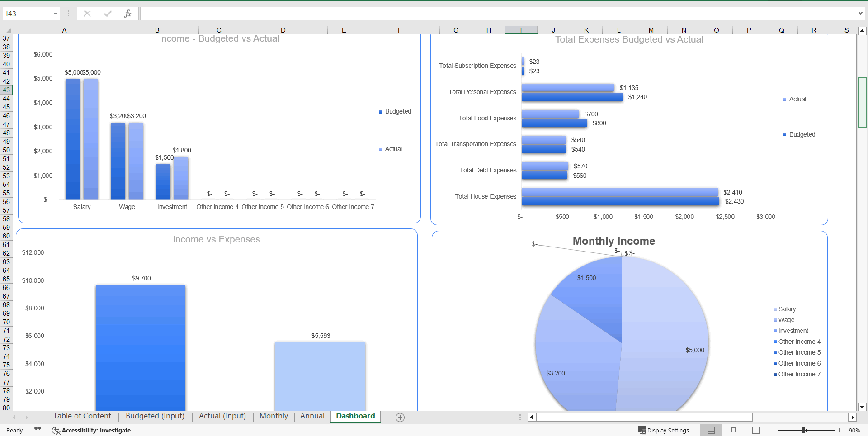Screen dimensions: 868x437
Task: Switch to Normal view
Action: tap(711, 430)
